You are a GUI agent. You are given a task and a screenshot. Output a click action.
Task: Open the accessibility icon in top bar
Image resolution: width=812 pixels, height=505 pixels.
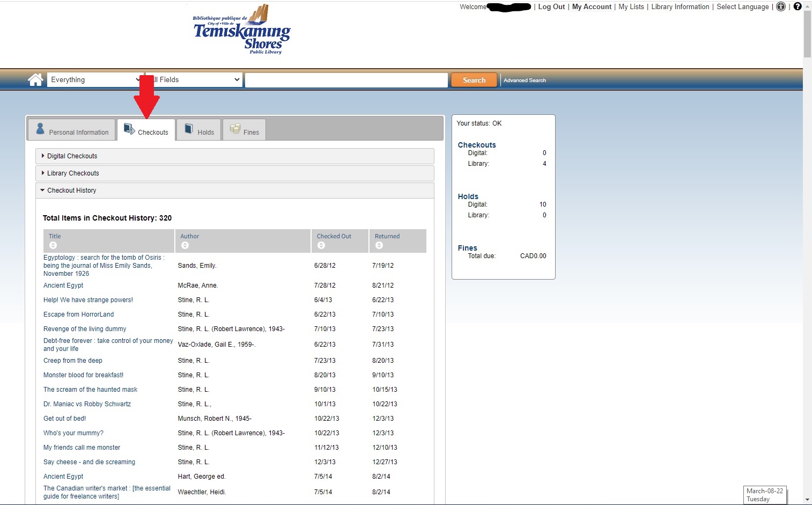pos(781,6)
